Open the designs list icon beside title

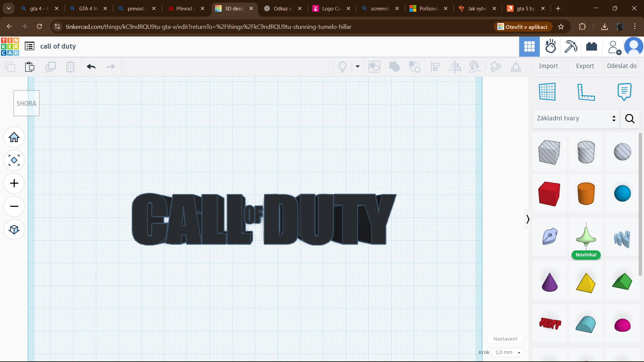(30, 46)
